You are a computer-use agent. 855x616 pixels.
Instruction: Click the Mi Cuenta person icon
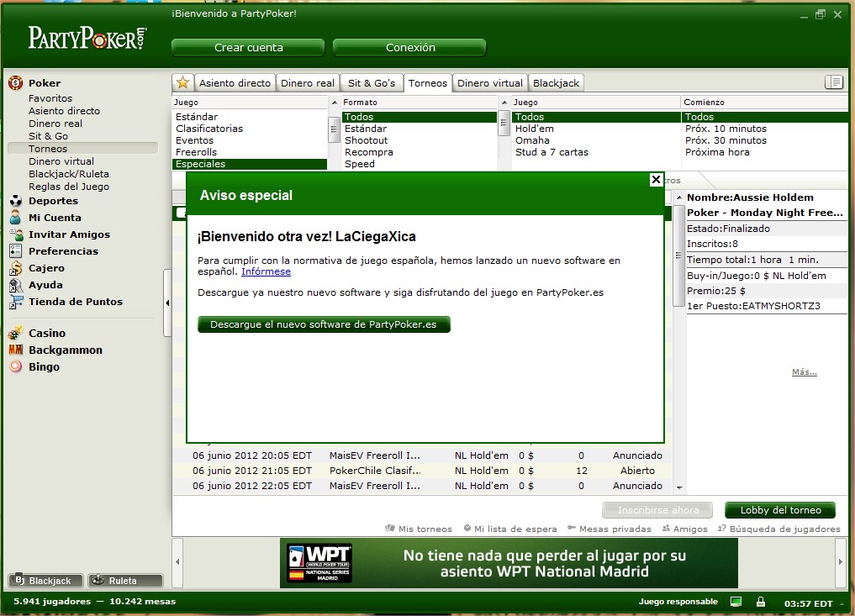[15, 218]
